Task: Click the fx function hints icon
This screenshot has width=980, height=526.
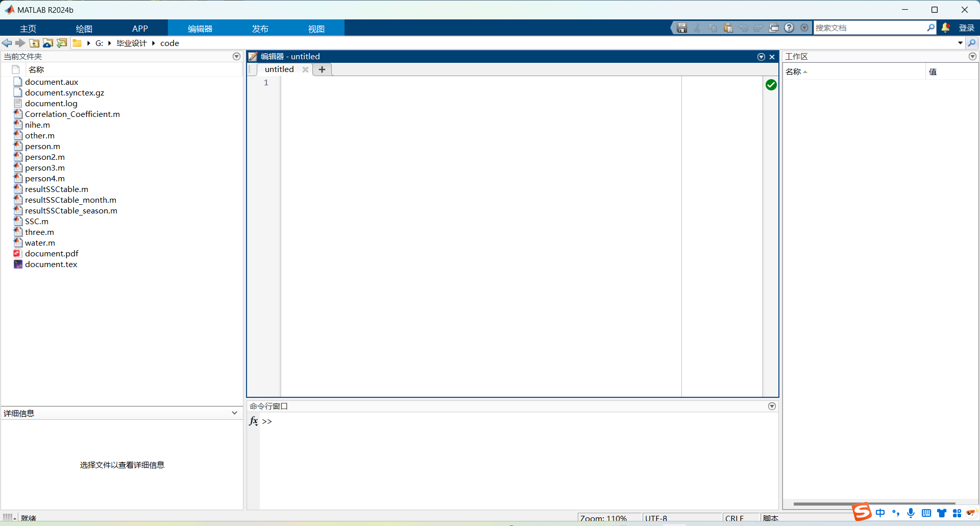Action: pyautogui.click(x=253, y=421)
